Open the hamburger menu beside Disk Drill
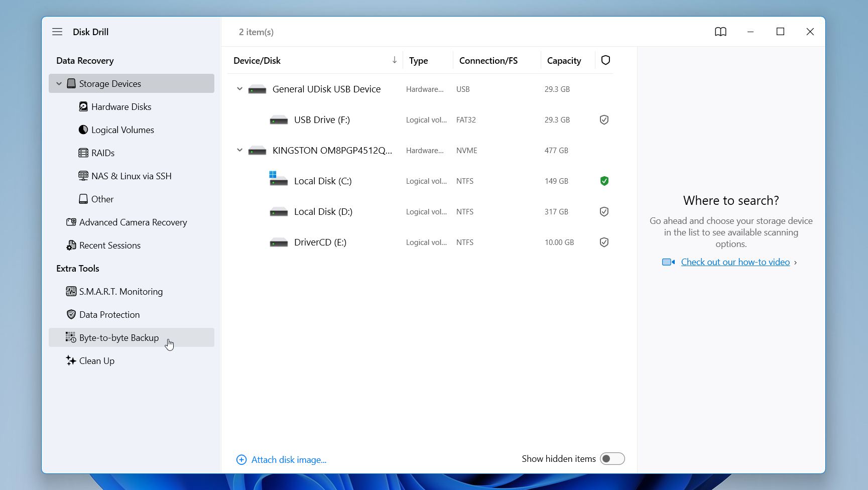The height and width of the screenshot is (490, 868). coord(57,32)
